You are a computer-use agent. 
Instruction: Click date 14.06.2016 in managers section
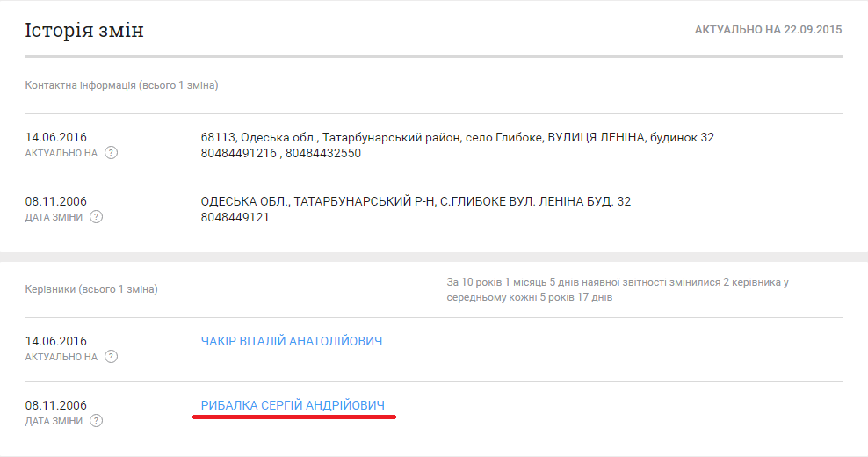pos(56,341)
